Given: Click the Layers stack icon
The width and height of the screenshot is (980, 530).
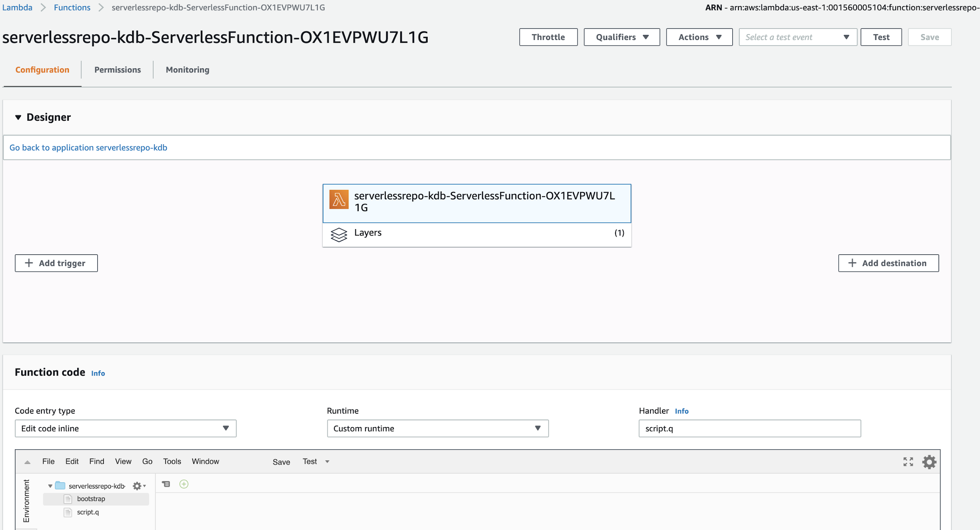Looking at the screenshot, I should click(x=339, y=235).
